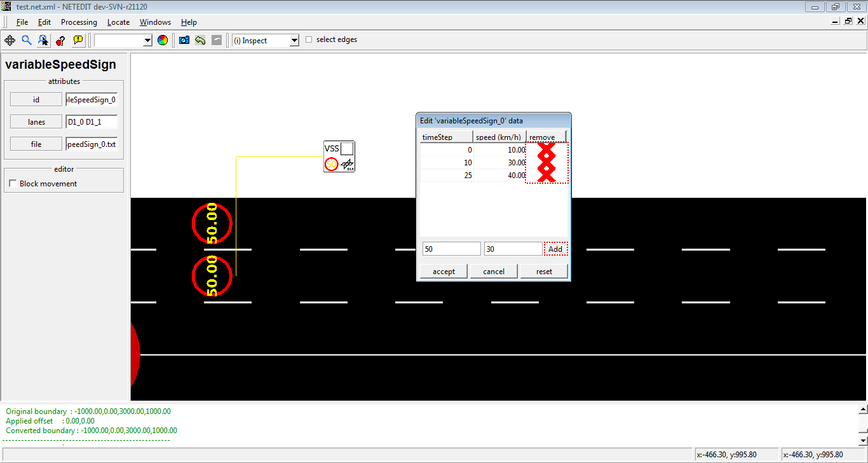This screenshot has width=868, height=463.
Task: Click the magnifier zoom icon
Action: click(26, 40)
